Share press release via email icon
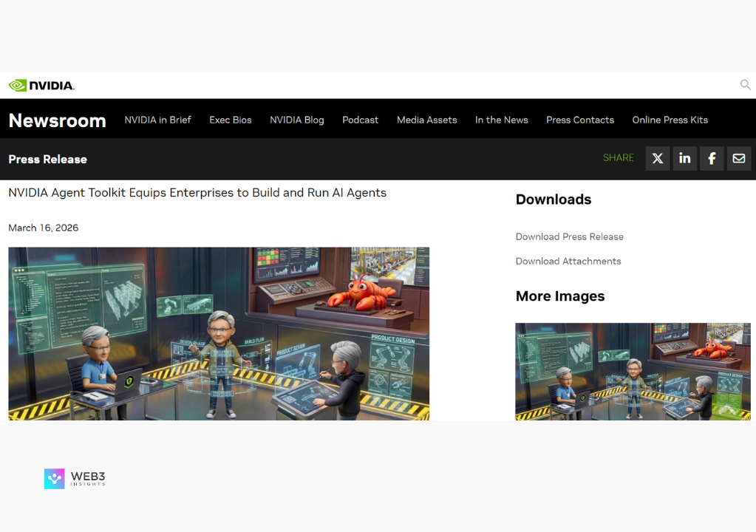The width and height of the screenshot is (756, 532). 738,158
